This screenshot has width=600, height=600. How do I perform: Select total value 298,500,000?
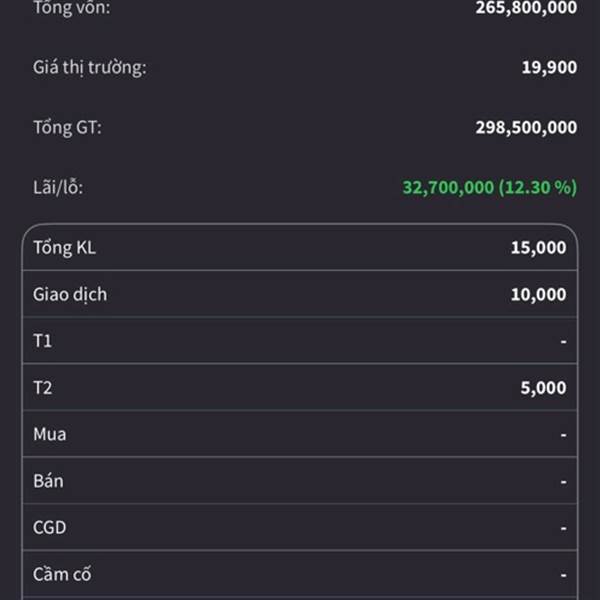526,127
